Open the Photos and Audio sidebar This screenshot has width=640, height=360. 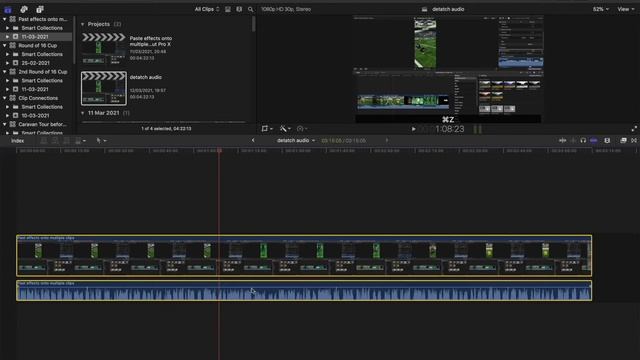pos(24,9)
